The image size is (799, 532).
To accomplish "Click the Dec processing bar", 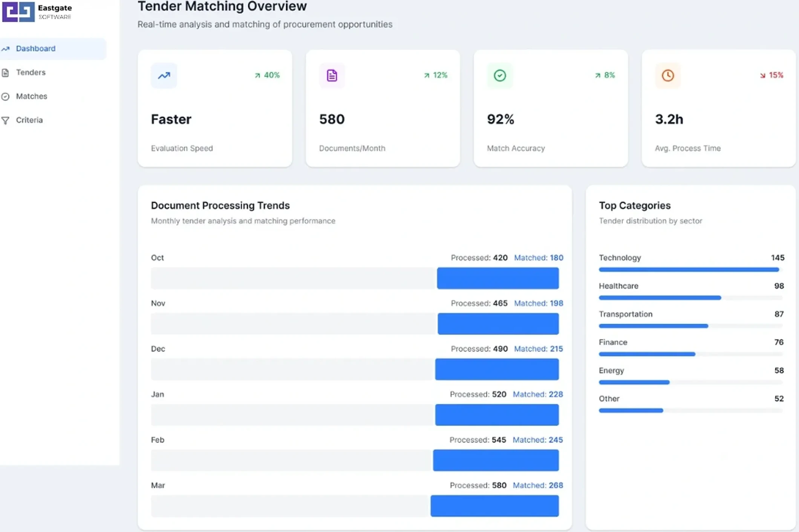I will click(355, 369).
